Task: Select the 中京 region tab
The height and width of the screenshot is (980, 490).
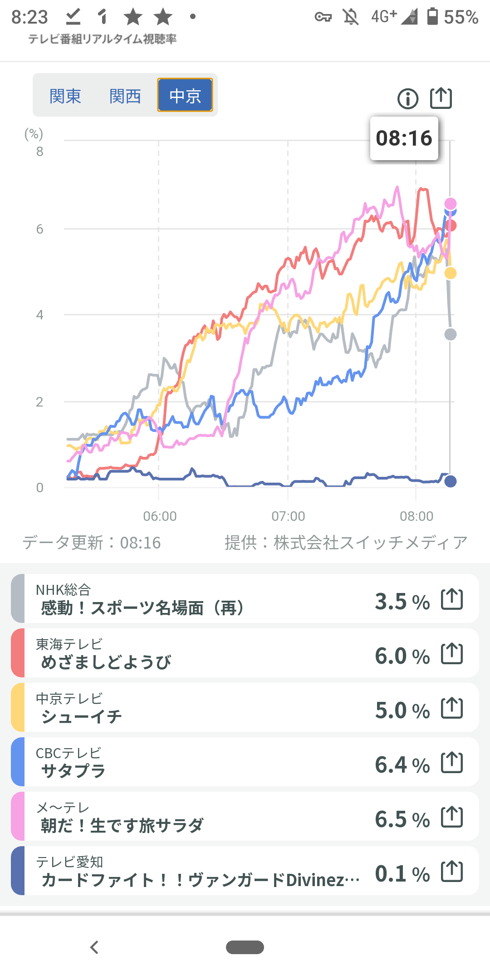Action: click(x=185, y=95)
